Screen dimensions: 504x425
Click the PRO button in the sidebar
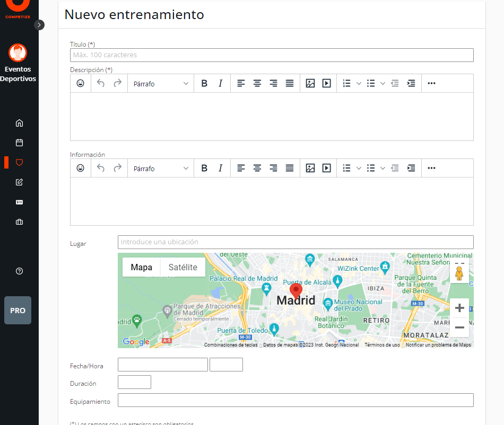18,310
